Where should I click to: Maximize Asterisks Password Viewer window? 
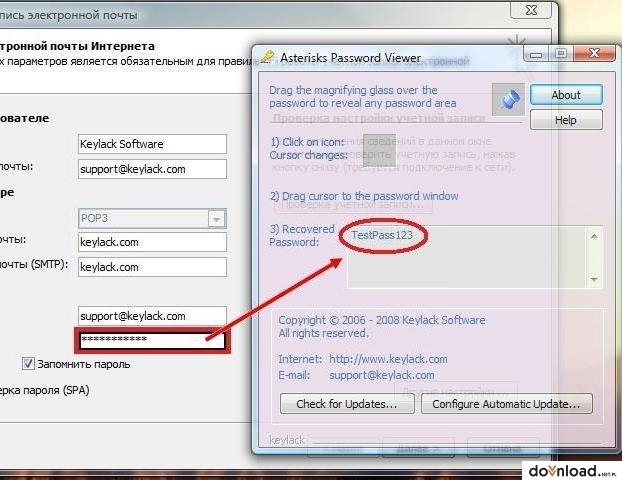pyautogui.click(x=561, y=54)
